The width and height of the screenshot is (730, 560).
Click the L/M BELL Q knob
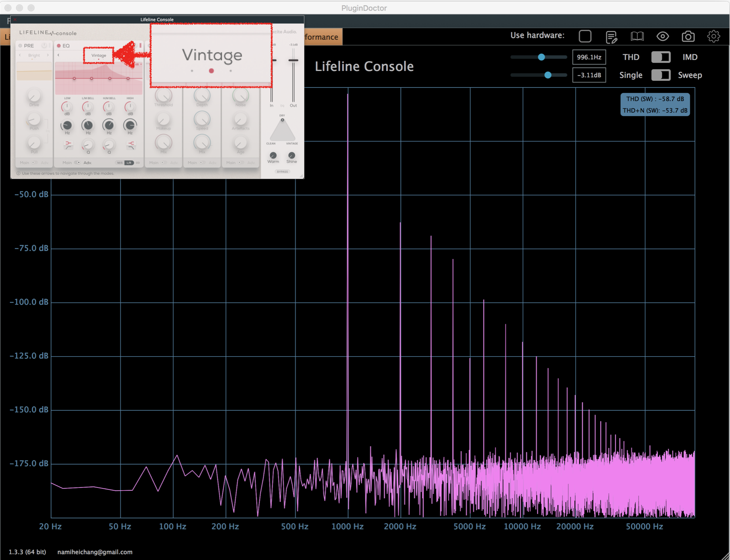pyautogui.click(x=88, y=145)
